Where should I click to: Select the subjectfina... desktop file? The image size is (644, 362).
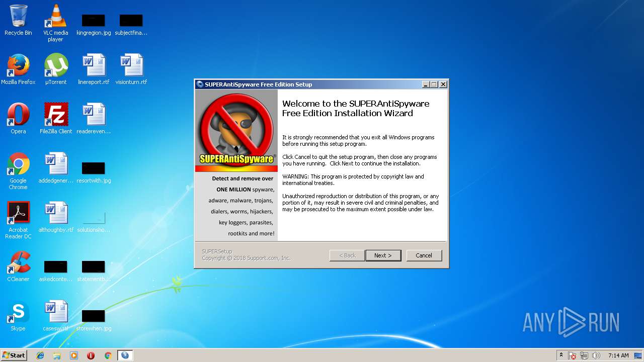pyautogui.click(x=131, y=25)
